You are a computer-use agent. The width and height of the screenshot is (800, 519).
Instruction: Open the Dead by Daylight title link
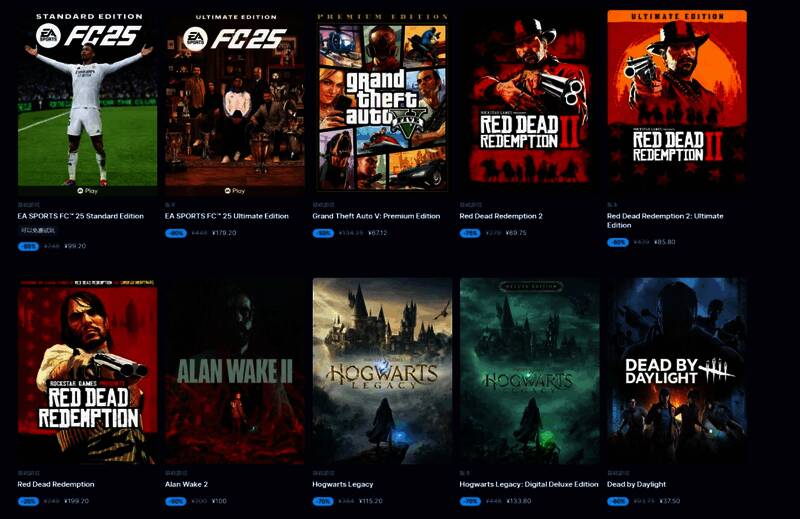pos(636,484)
